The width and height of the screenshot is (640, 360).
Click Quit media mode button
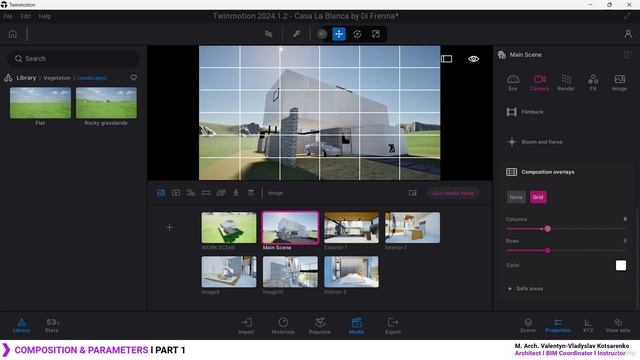tap(453, 193)
